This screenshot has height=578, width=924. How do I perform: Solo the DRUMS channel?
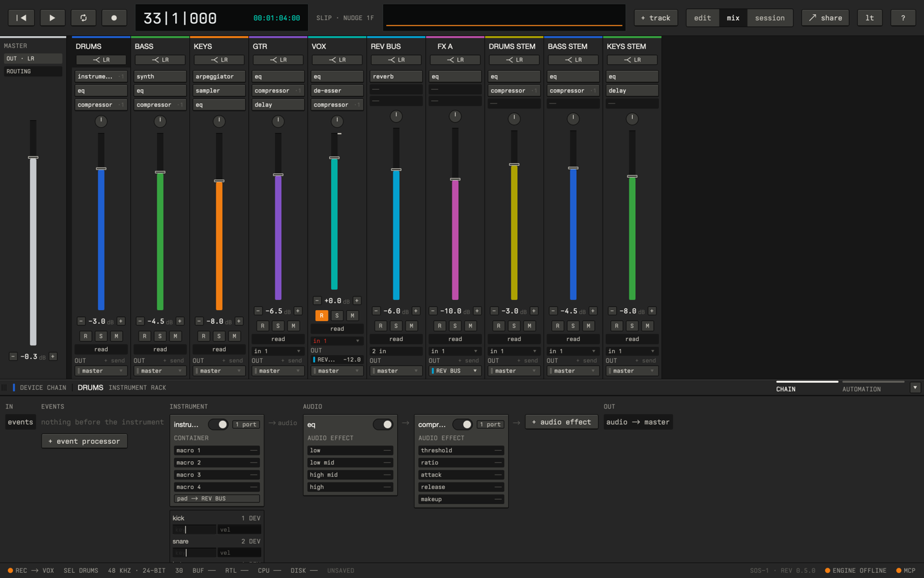(x=101, y=336)
